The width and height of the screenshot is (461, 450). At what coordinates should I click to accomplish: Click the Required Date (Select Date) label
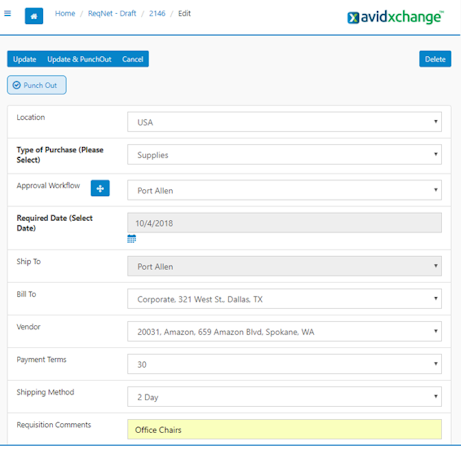point(55,223)
